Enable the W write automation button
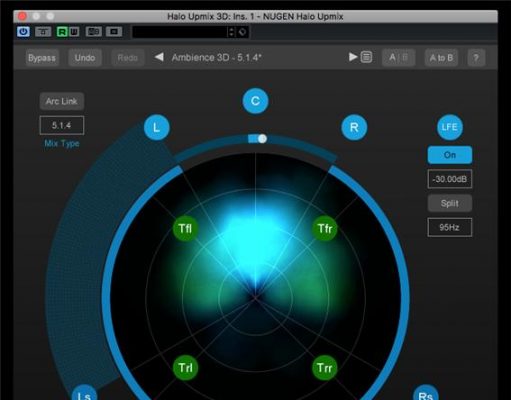Viewport: 511px width, 400px height. 74,32
